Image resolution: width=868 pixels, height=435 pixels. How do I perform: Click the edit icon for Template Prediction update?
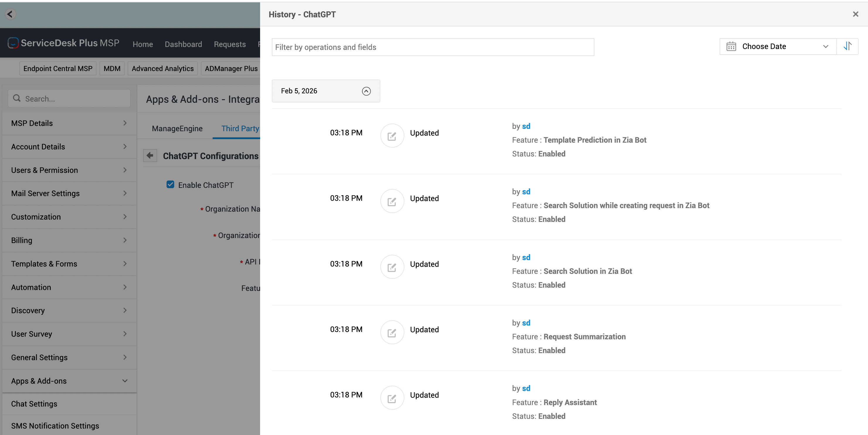[x=392, y=136]
